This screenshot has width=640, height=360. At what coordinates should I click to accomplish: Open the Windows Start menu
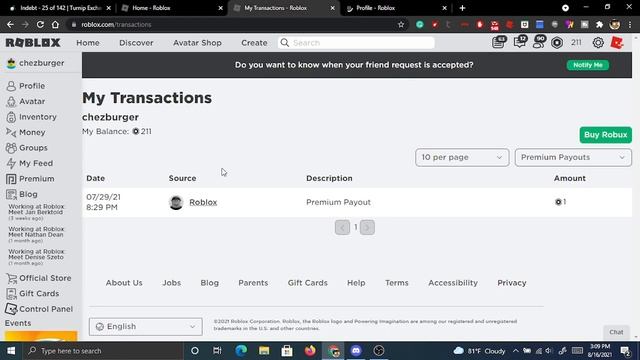point(11,351)
